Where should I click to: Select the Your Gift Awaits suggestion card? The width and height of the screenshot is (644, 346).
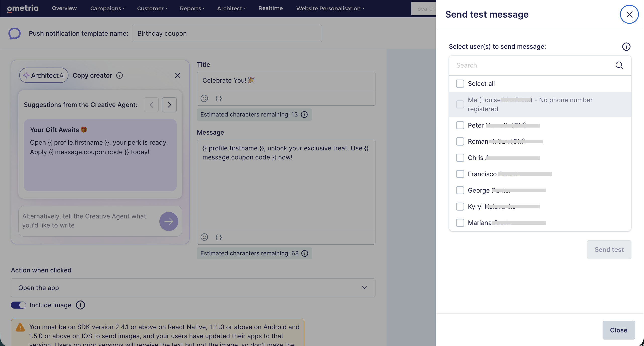[x=100, y=155]
